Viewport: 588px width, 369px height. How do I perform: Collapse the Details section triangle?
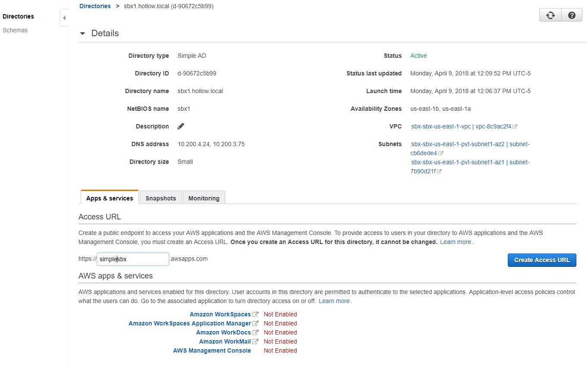[x=83, y=34]
